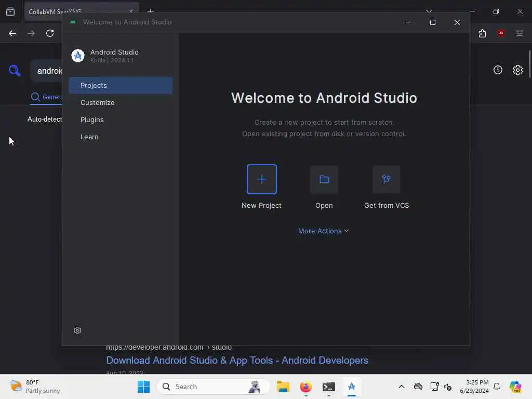The image size is (532, 399).
Task: Click the browser back arrow
Action: coord(12,33)
